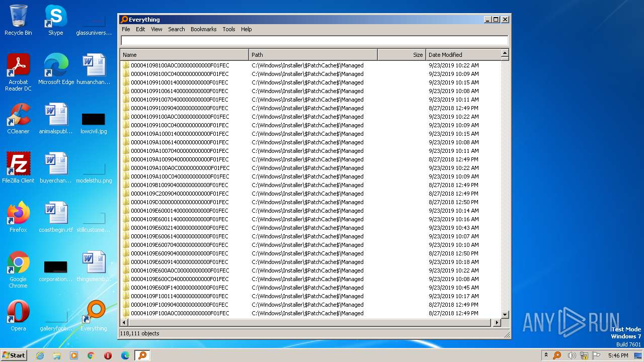644x362 pixels.
Task: Select Everything desktop shortcut
Action: point(94,315)
